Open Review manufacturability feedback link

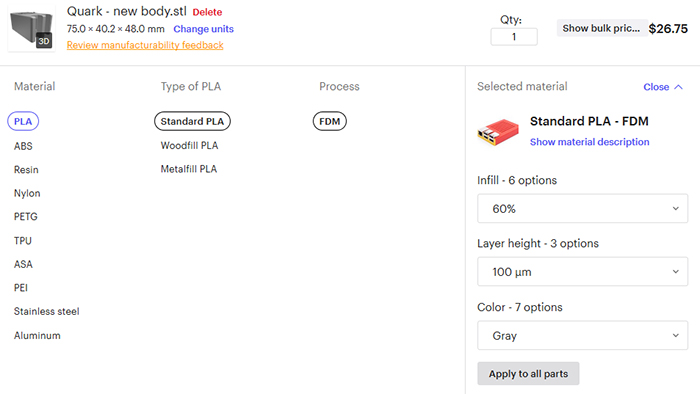tap(145, 45)
